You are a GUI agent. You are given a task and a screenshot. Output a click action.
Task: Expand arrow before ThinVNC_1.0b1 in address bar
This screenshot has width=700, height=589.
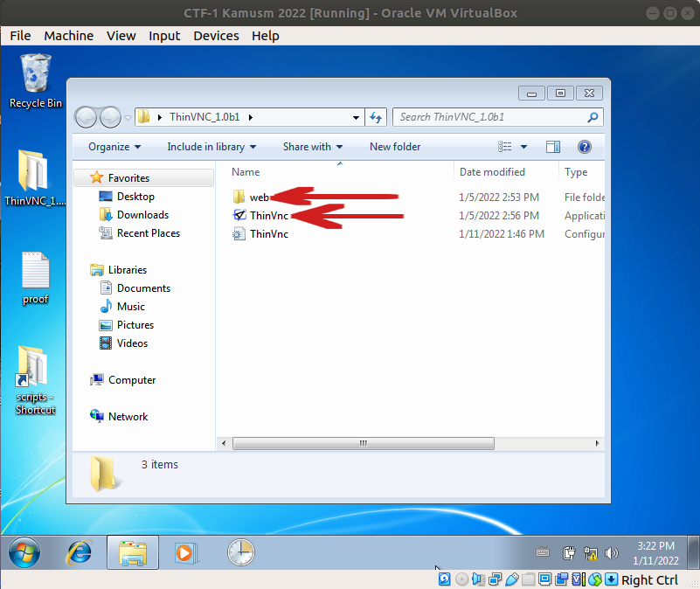click(x=159, y=117)
